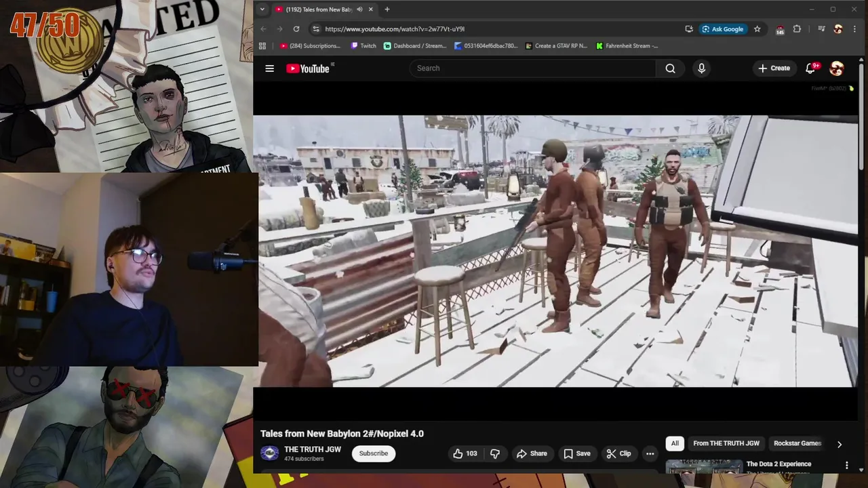Open options for The Dota 2 Experience video
The image size is (868, 488).
[846, 465]
